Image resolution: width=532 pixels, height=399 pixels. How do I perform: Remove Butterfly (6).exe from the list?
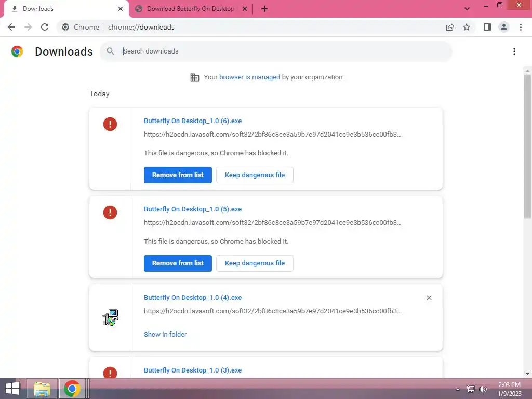click(178, 175)
